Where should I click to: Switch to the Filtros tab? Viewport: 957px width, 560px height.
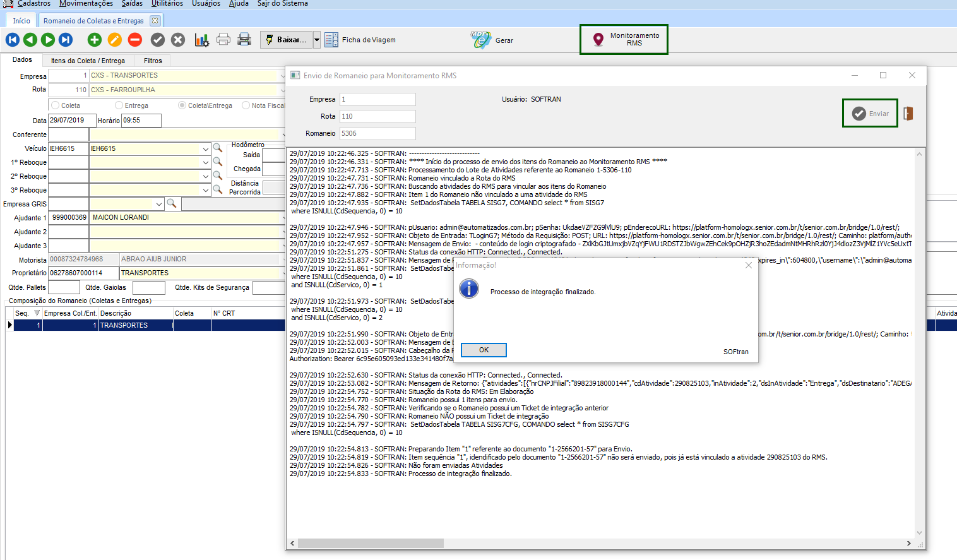(x=153, y=61)
